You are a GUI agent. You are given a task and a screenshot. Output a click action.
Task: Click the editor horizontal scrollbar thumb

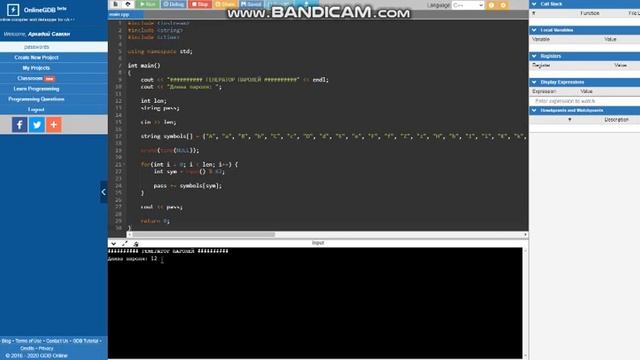[203, 235]
